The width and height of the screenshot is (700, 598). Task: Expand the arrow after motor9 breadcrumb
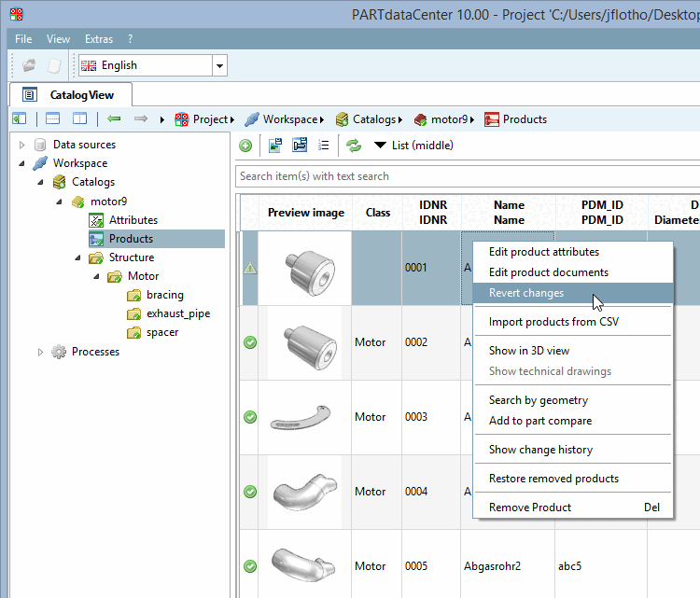472,120
